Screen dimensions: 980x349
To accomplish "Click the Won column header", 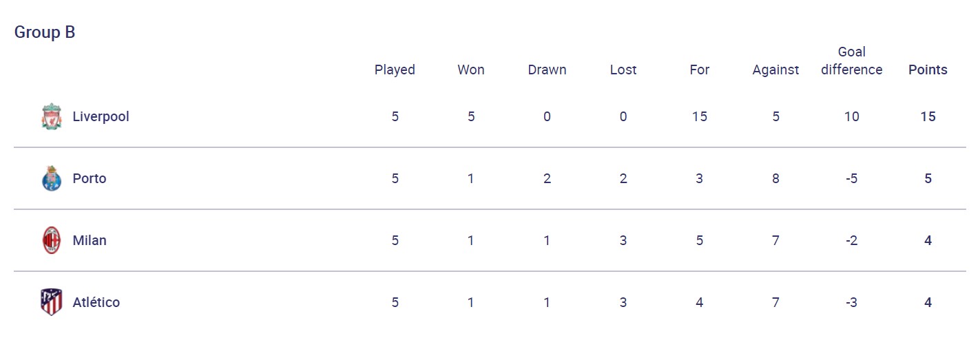I will coord(471,70).
